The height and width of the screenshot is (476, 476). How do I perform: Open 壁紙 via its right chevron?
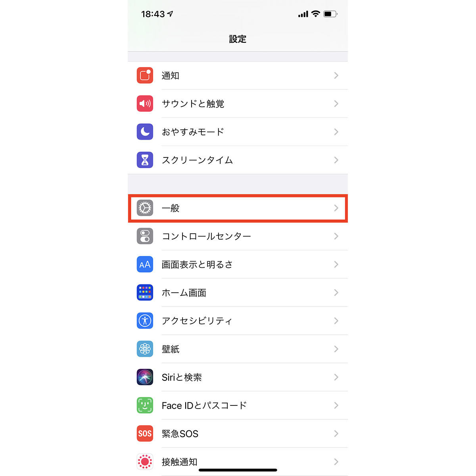point(336,349)
